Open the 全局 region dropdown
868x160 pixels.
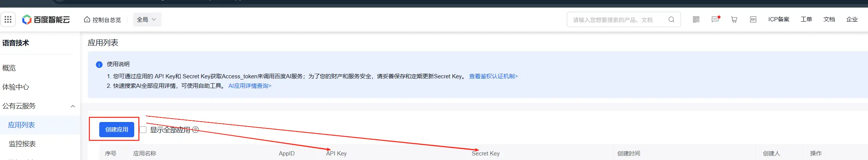click(147, 19)
